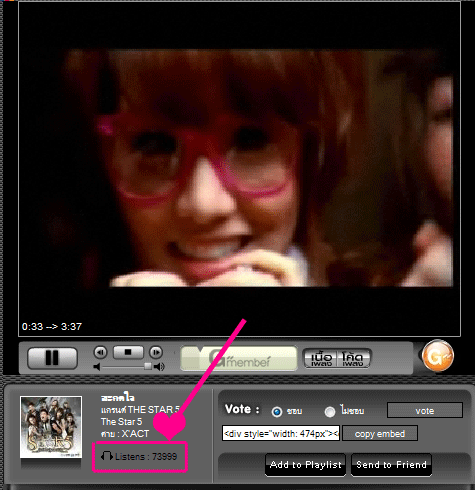
Task: Skip to the next track
Action: (x=156, y=352)
